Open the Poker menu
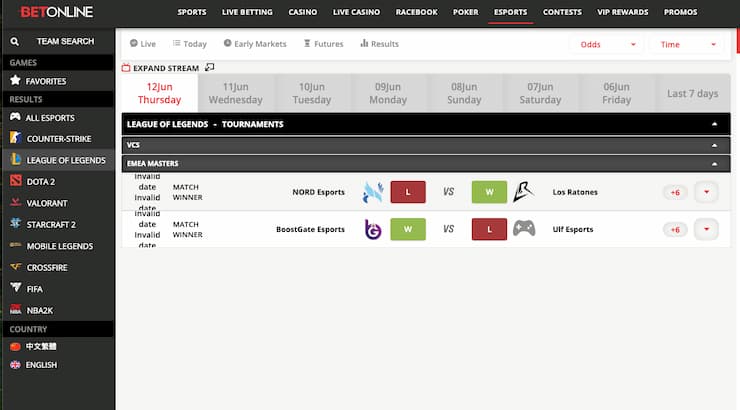This screenshot has height=410, width=740. [x=465, y=12]
